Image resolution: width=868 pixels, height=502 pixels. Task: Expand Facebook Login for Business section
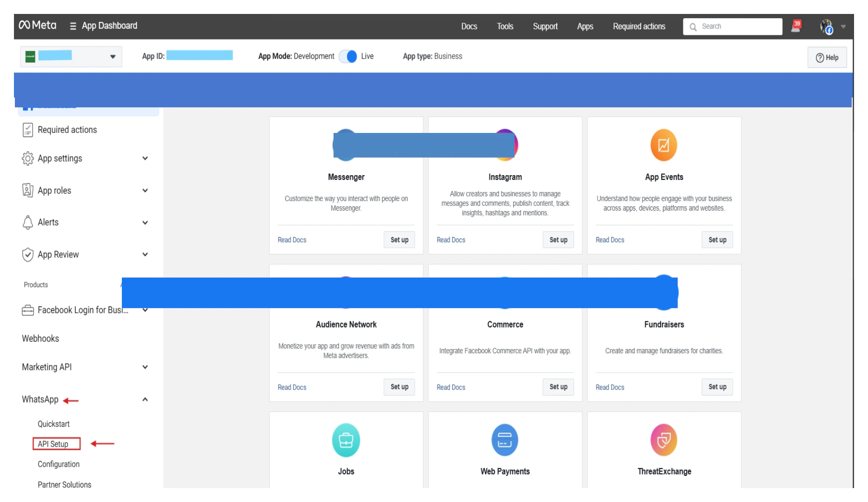[x=145, y=310]
